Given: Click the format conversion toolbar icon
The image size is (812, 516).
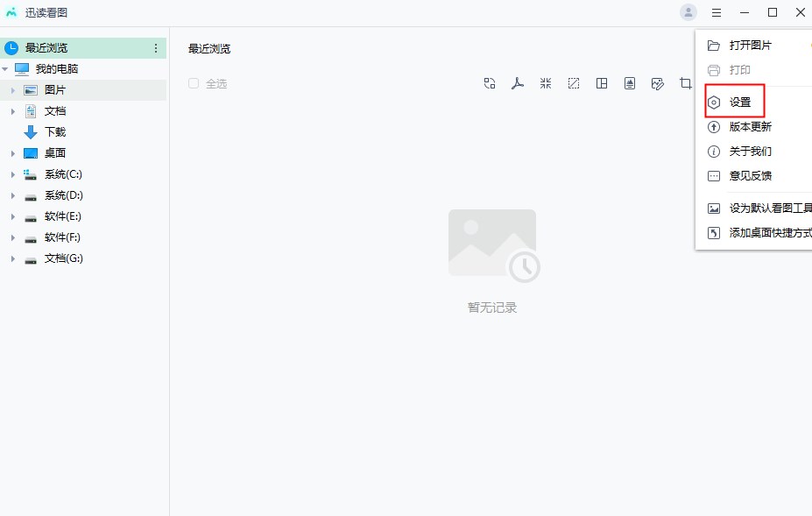Looking at the screenshot, I should pos(490,83).
